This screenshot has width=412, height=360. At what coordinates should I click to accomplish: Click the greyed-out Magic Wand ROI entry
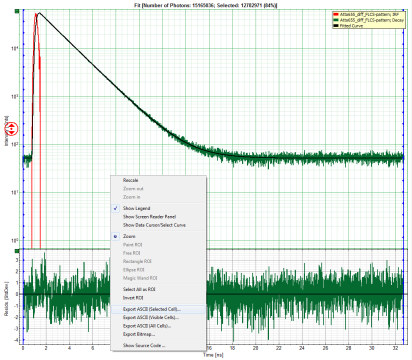click(158, 278)
